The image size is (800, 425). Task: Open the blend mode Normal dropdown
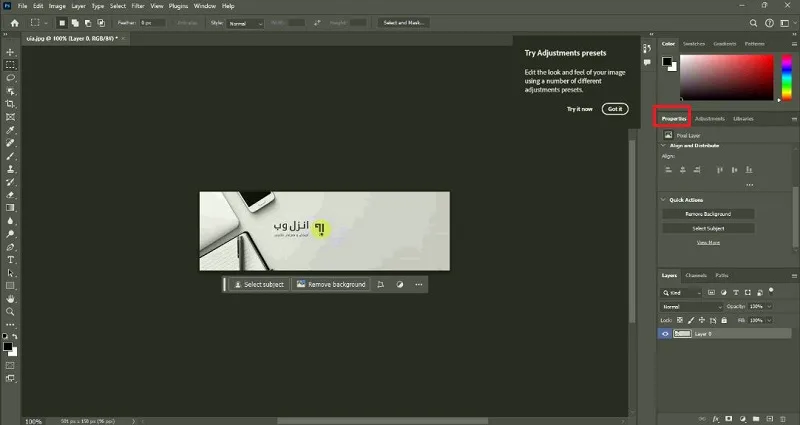pyautogui.click(x=692, y=307)
